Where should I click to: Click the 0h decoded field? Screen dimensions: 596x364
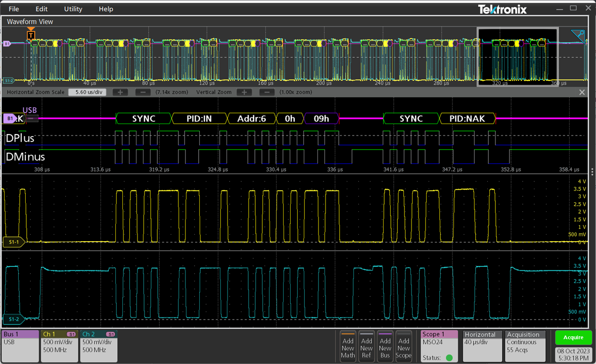pyautogui.click(x=290, y=118)
